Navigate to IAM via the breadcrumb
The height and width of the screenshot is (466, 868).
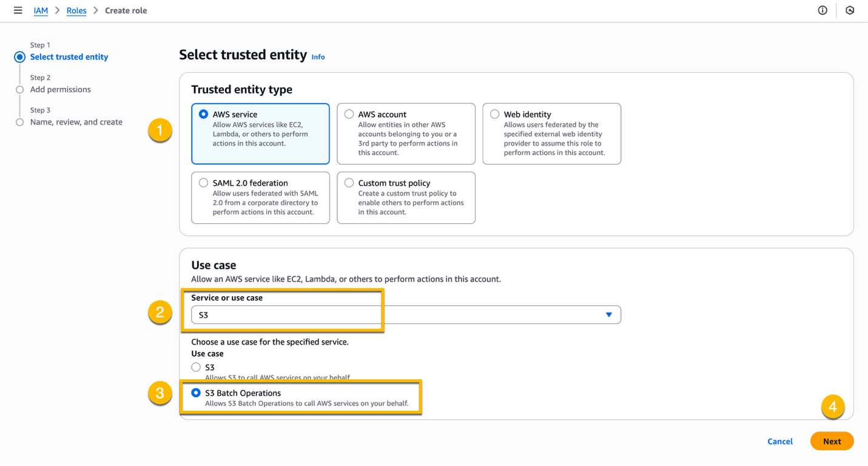coord(40,10)
